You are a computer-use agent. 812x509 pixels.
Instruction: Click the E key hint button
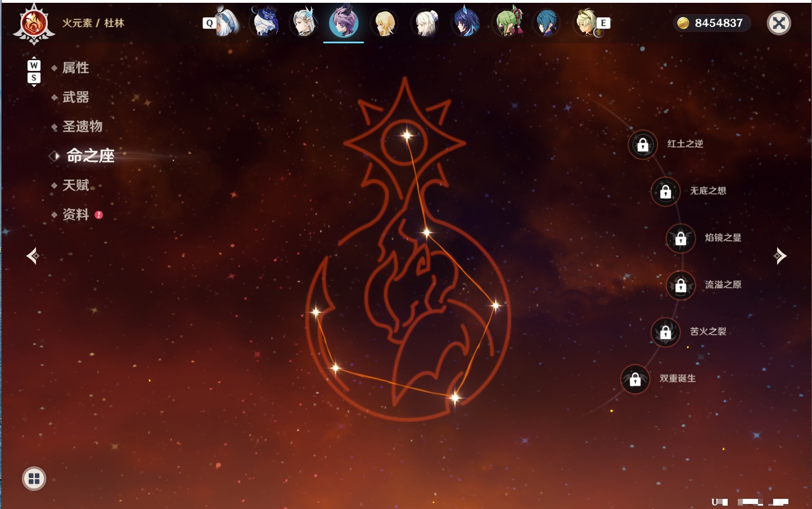point(603,23)
